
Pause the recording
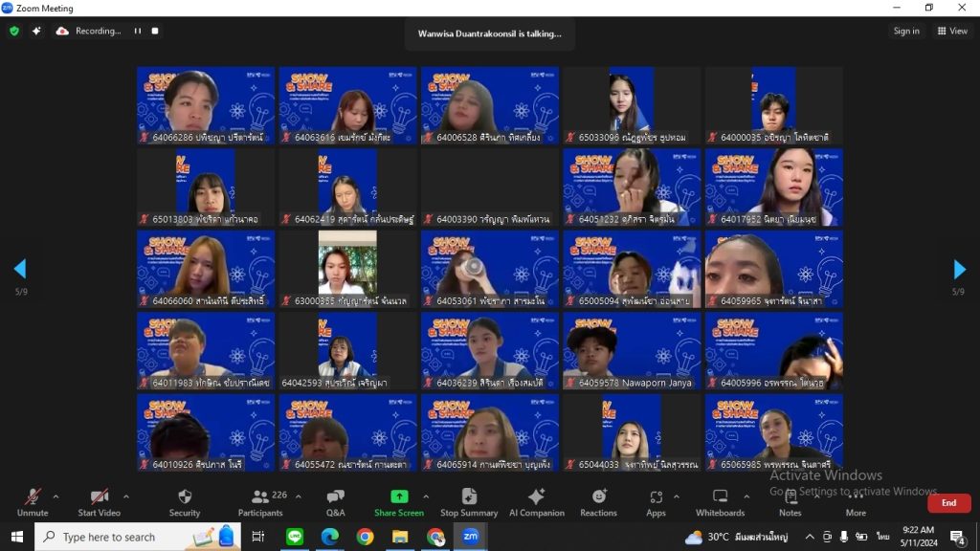pyautogui.click(x=138, y=31)
